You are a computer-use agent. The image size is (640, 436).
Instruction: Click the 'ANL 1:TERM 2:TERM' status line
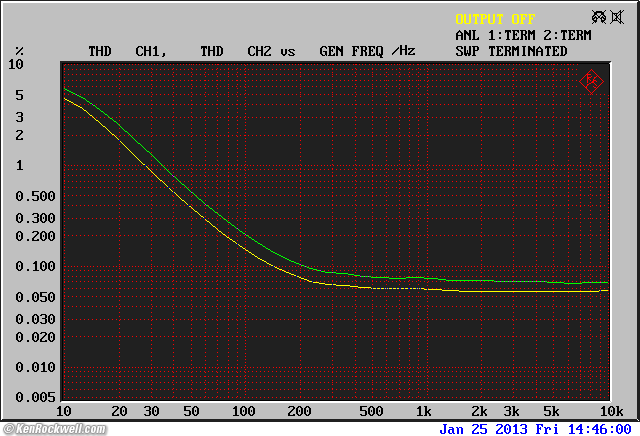pyautogui.click(x=523, y=36)
